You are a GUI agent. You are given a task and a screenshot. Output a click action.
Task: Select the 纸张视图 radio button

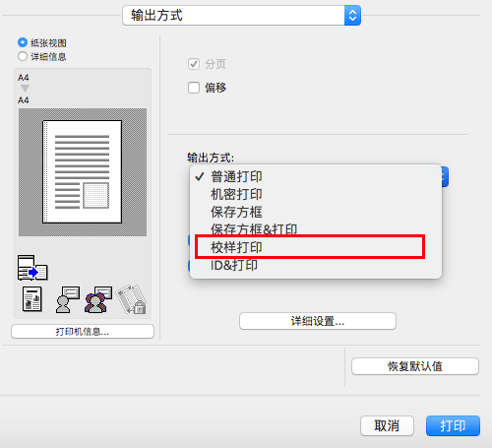pos(23,42)
